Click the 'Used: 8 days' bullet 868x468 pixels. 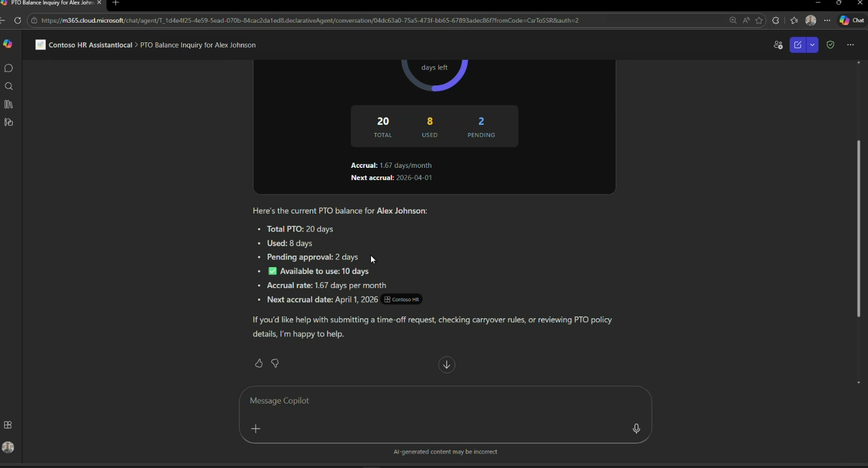(x=290, y=243)
